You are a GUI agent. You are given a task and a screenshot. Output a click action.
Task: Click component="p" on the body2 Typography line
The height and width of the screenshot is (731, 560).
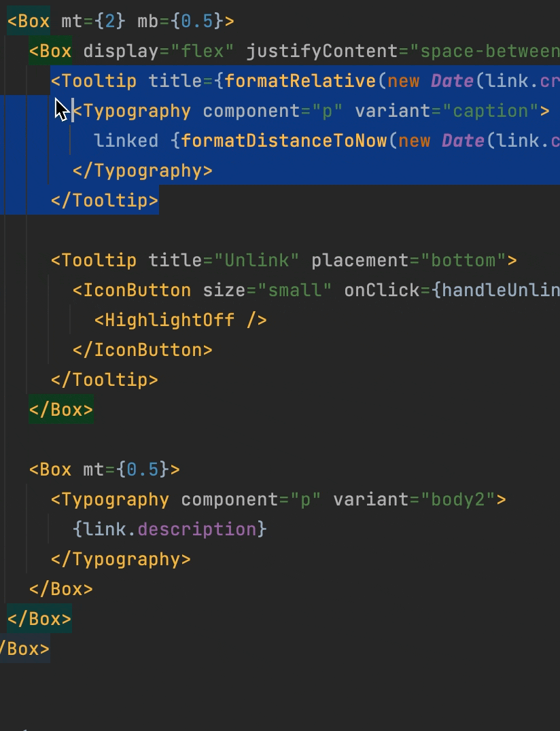251,499
